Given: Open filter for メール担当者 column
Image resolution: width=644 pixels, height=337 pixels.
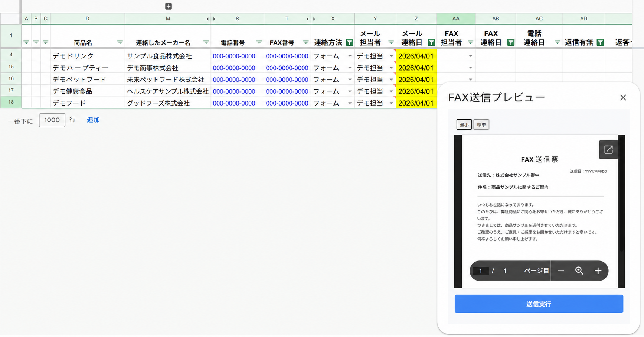Looking at the screenshot, I should pos(391,42).
